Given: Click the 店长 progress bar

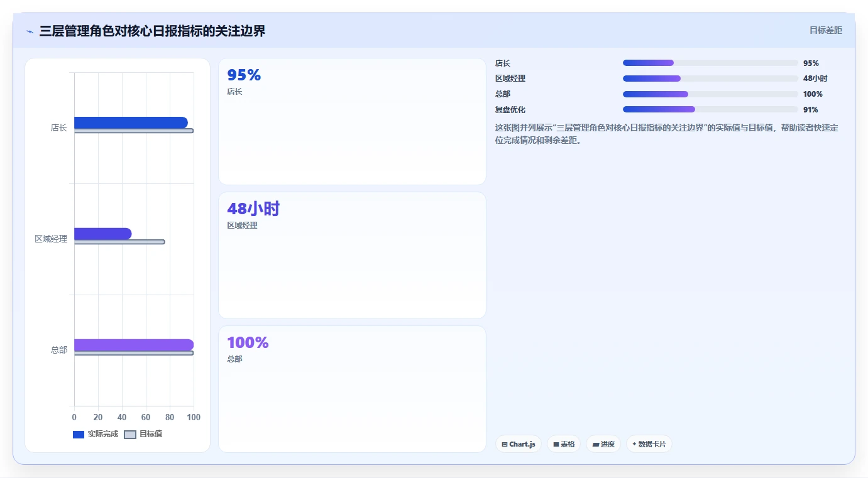Looking at the screenshot, I should (710, 63).
